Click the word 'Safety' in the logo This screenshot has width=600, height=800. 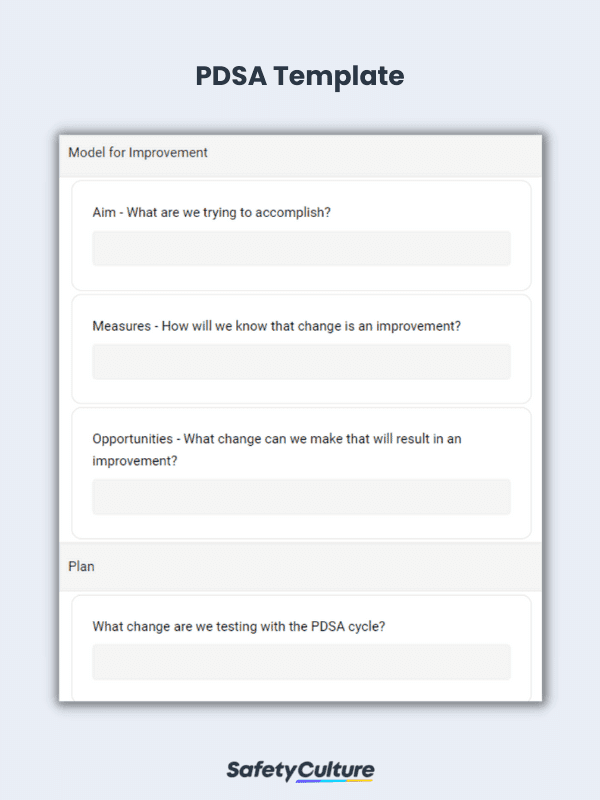[261, 771]
